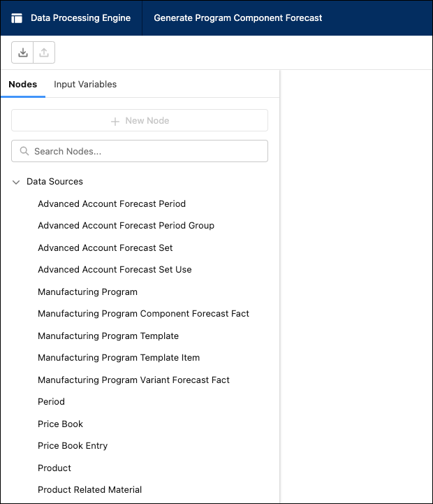The width and height of the screenshot is (433, 504).
Task: Open Manufacturing Program Component Forecast Fact
Action: coord(143,314)
